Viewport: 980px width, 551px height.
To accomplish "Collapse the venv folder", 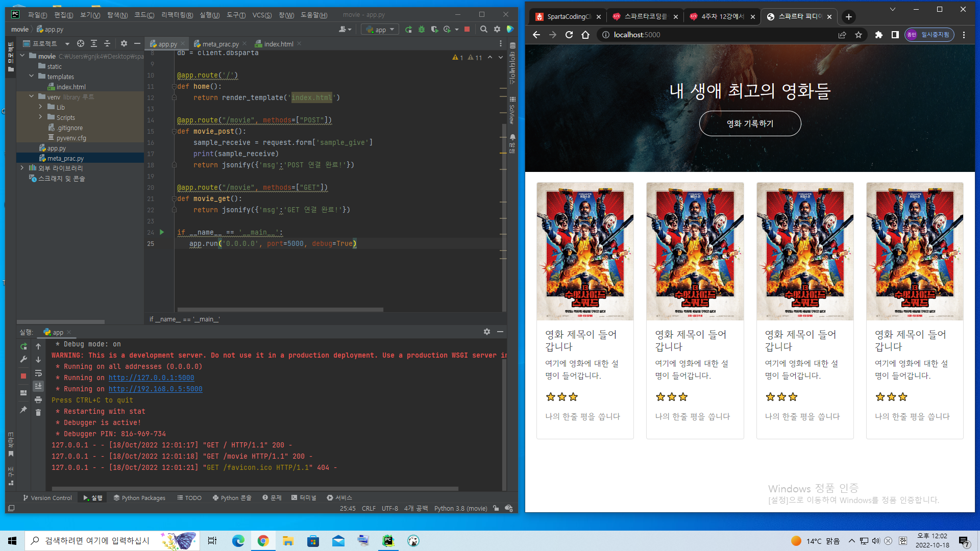I will click(32, 96).
